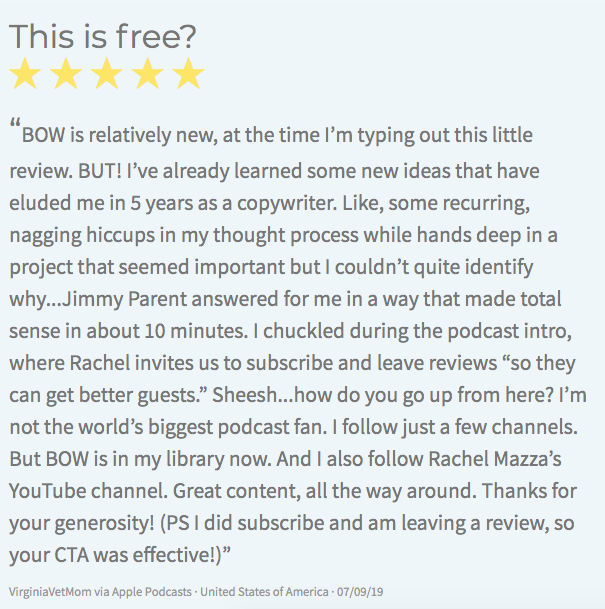605x609 pixels.
Task: Click the review date 07/09/19
Action: tap(360, 592)
